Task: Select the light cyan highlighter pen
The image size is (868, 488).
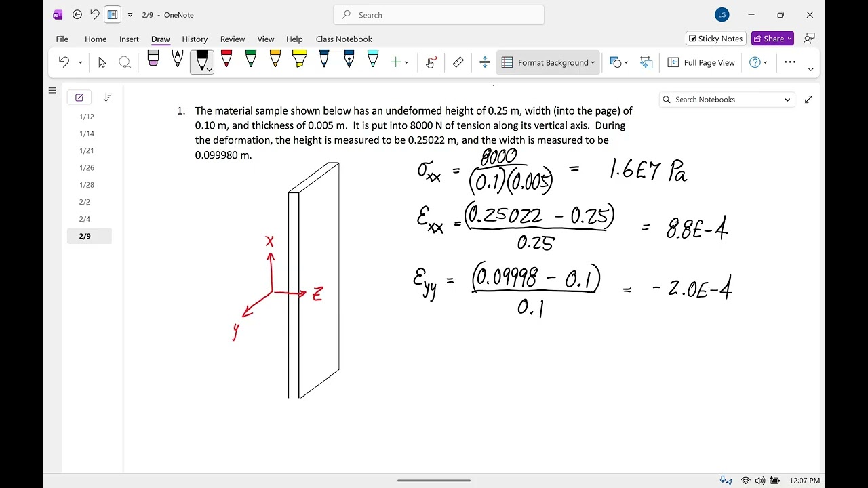Action: pos(373,60)
